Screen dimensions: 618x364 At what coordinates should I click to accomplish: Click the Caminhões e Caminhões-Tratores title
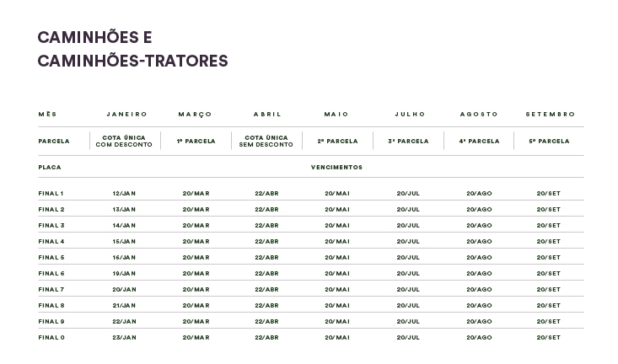coord(132,49)
